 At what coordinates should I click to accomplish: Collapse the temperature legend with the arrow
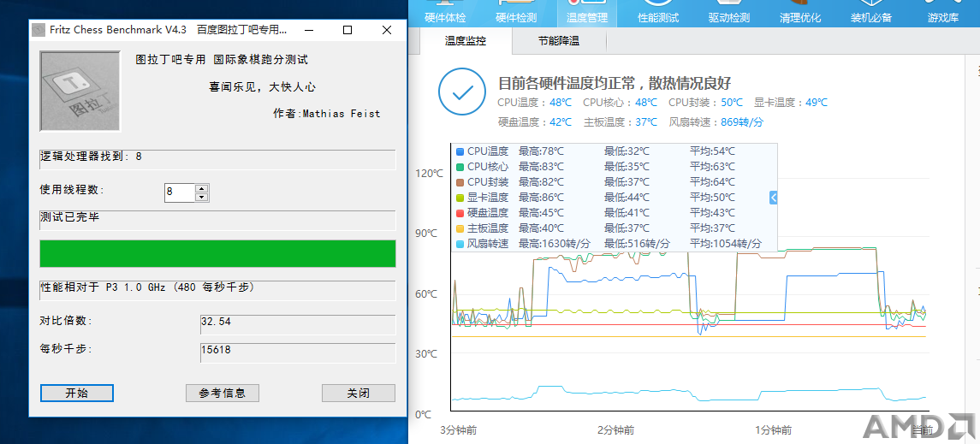click(x=773, y=198)
